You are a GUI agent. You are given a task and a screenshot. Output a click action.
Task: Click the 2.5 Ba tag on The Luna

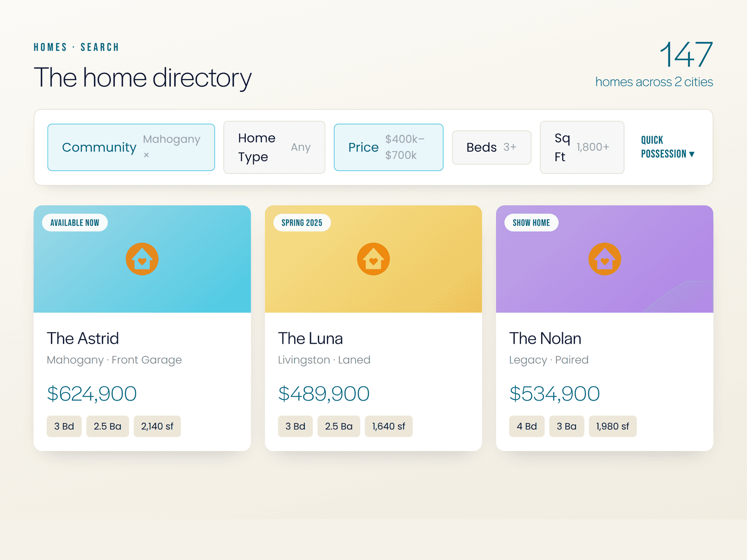click(339, 426)
